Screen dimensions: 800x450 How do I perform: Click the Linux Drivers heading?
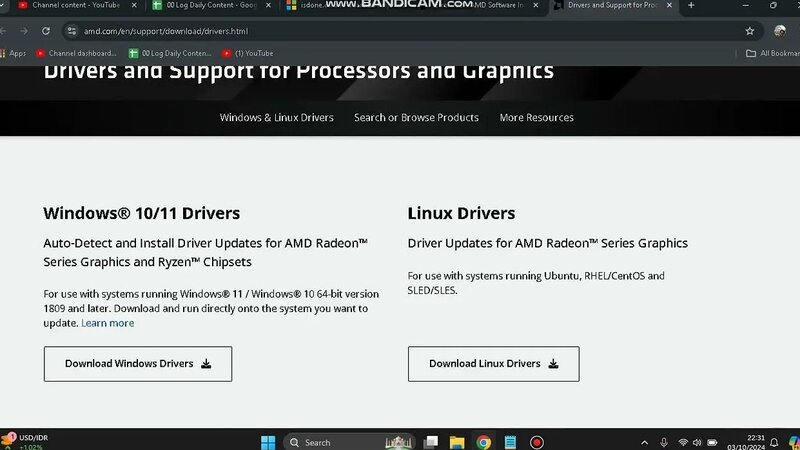tap(461, 213)
